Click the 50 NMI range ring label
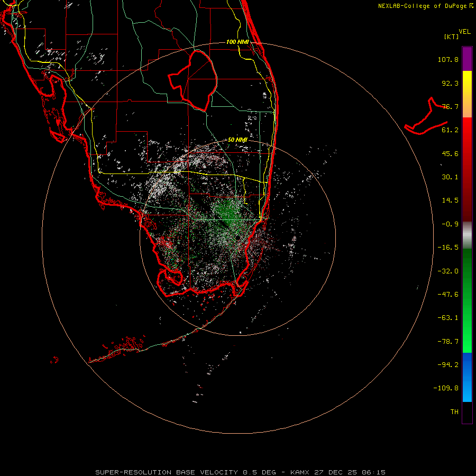 pos(237,140)
